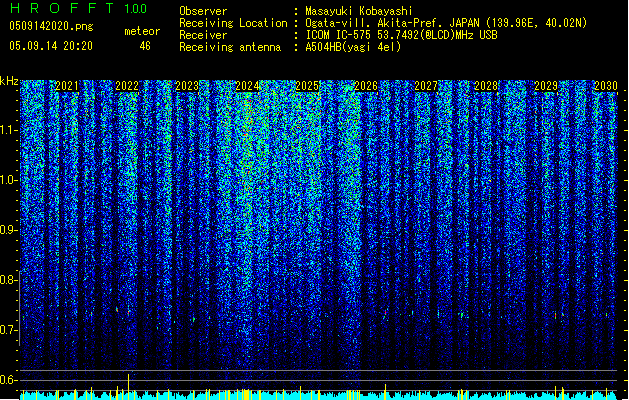Click the 2021 time marker

pyautogui.click(x=67, y=86)
